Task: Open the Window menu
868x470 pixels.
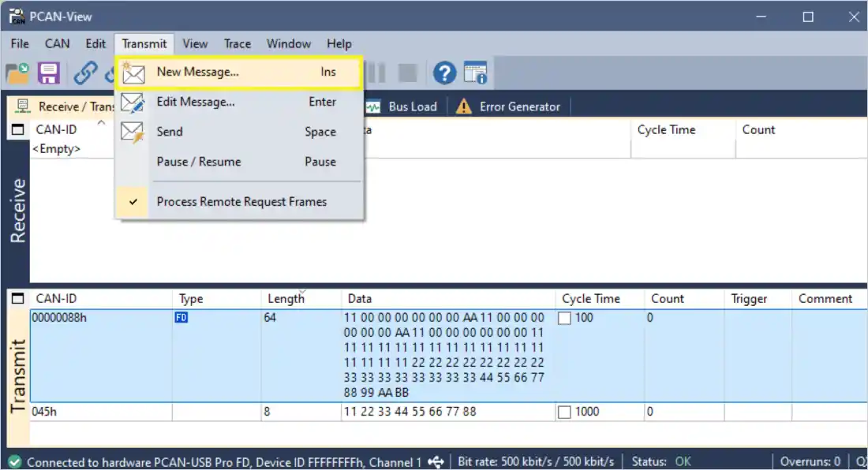Action: [288, 43]
